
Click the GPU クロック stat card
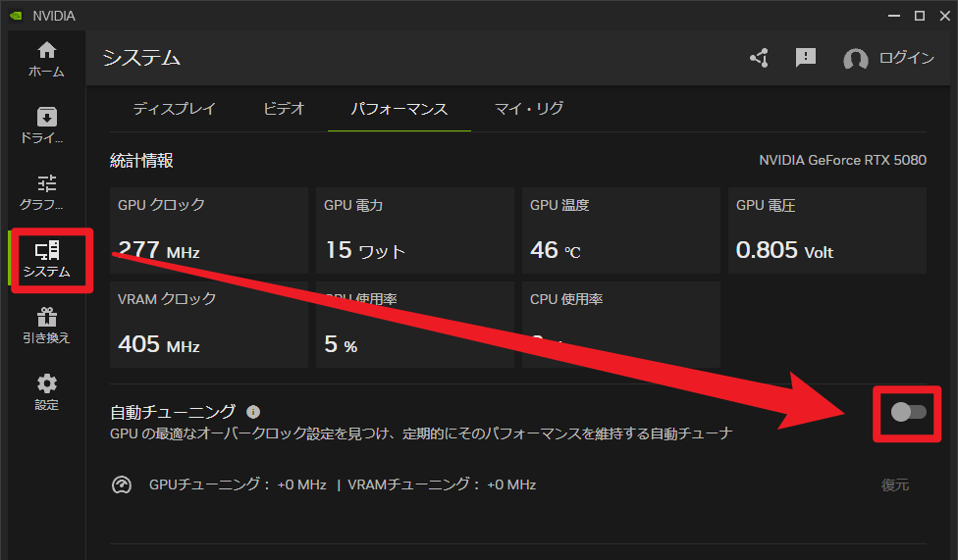click(x=209, y=230)
